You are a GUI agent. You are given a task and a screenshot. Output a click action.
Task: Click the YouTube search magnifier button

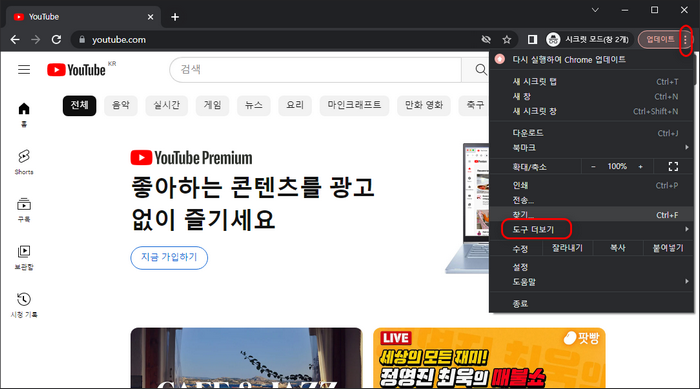click(480, 70)
